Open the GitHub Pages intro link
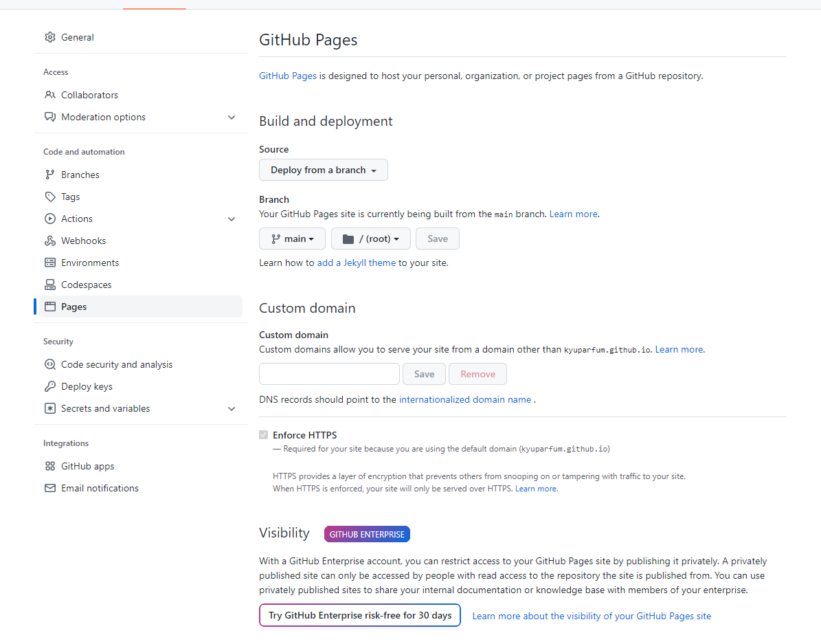Viewport: 821px width, 644px height. [x=287, y=76]
